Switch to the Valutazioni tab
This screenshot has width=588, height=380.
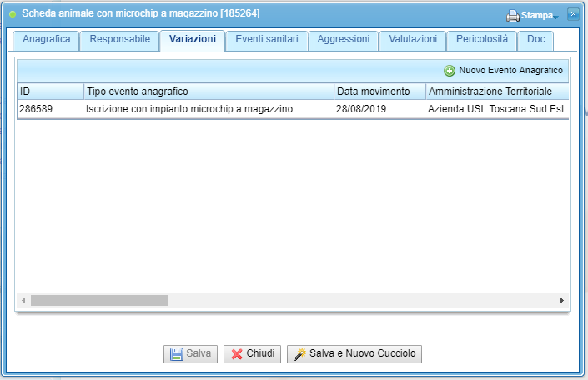point(413,41)
